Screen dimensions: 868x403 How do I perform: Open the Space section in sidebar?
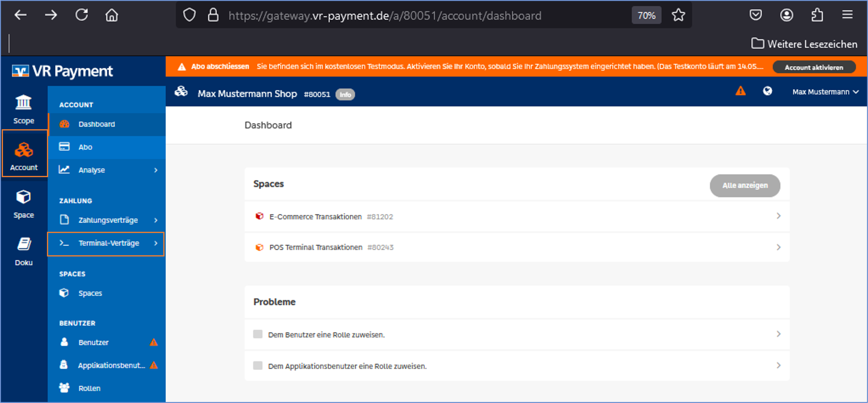click(23, 204)
